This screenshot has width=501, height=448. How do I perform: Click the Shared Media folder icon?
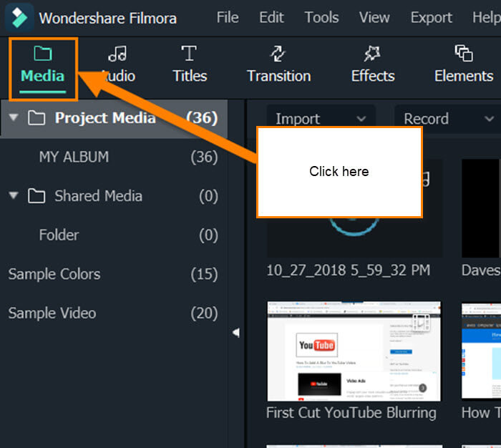pos(36,195)
